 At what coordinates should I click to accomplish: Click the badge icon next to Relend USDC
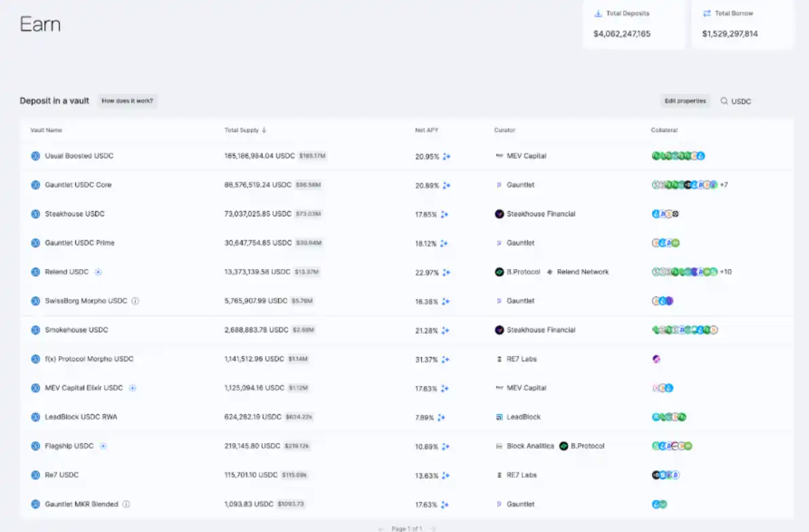[x=98, y=272]
